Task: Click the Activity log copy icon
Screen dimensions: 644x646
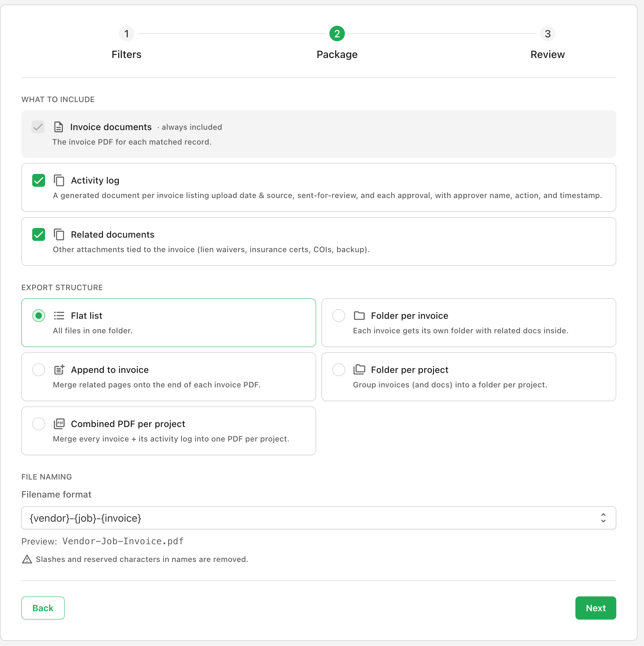Action: click(x=59, y=180)
